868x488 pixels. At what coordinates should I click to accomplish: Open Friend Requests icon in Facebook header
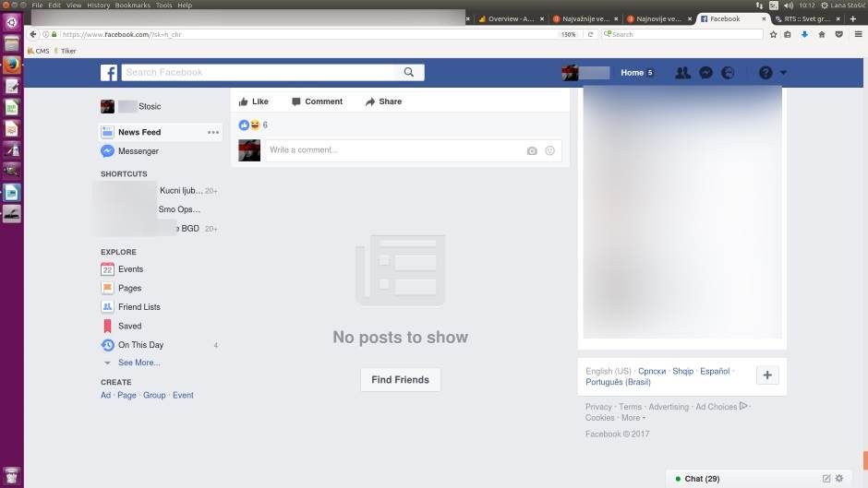tap(682, 73)
